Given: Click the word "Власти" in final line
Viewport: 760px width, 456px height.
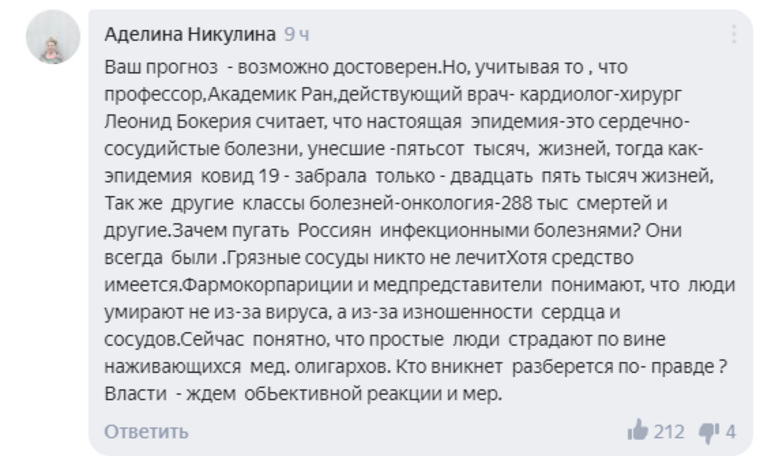Looking at the screenshot, I should 135,393.
